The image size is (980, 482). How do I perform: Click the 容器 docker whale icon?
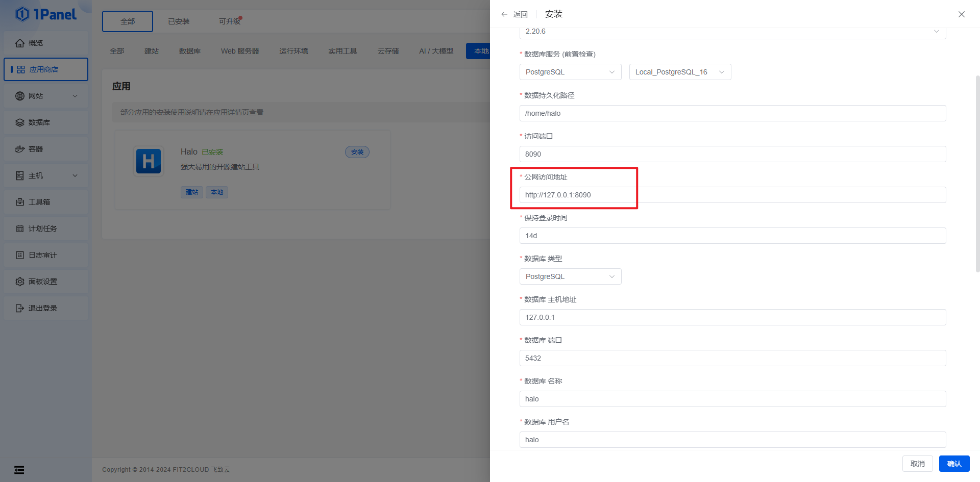20,149
